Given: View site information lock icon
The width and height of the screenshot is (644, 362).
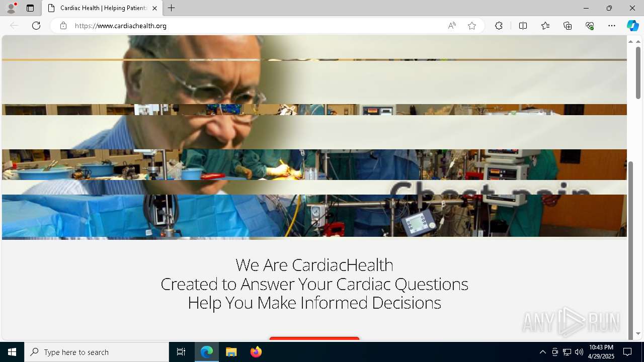Looking at the screenshot, I should pyautogui.click(x=63, y=26).
